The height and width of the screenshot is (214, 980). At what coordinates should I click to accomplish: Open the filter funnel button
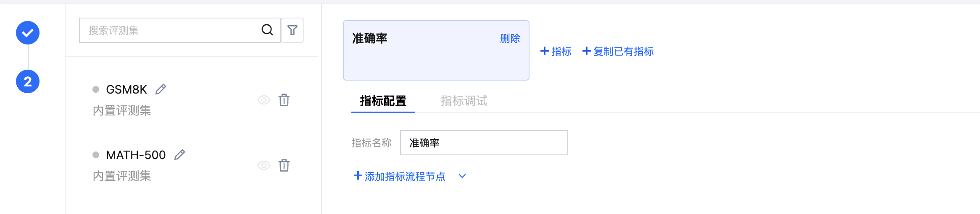click(x=292, y=30)
